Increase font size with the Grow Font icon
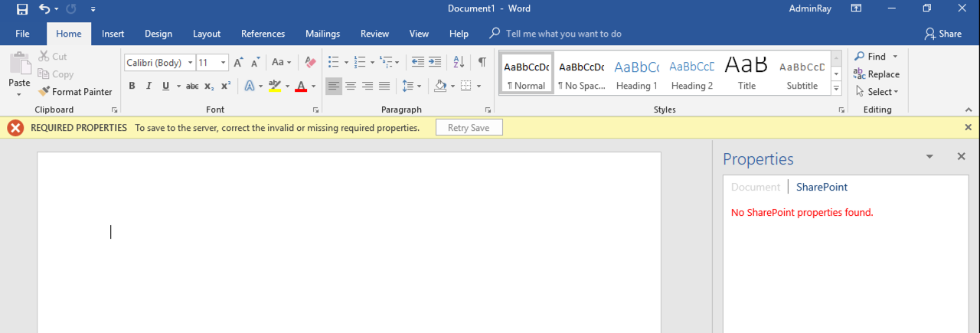The image size is (980, 333). (x=239, y=63)
